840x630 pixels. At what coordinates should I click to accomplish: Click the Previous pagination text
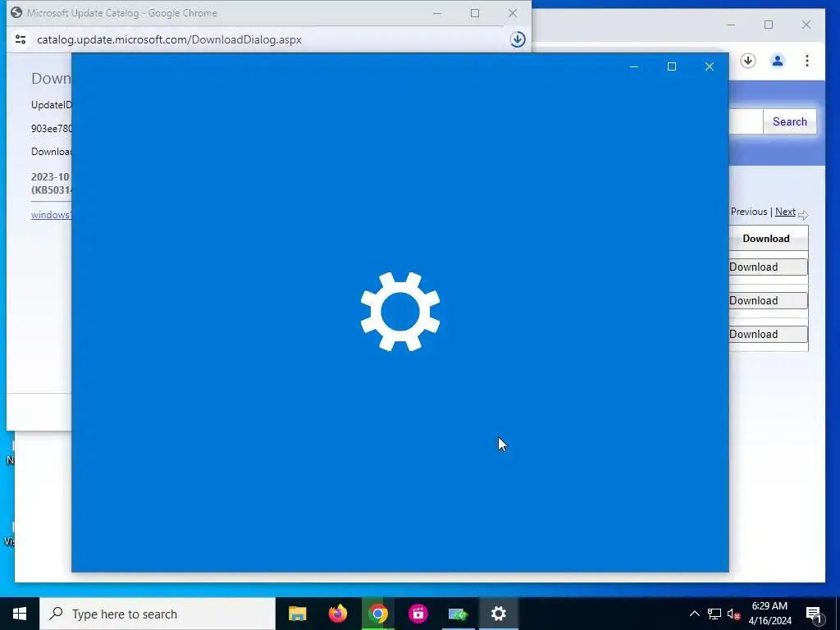(x=749, y=212)
